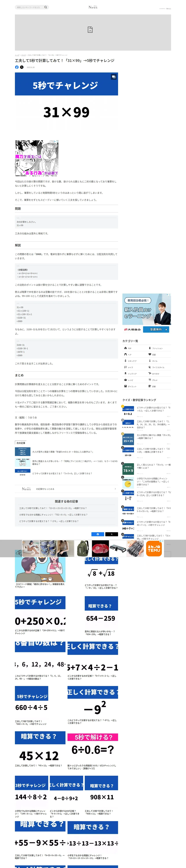This screenshot has width=186, height=868.
Task: Open the グルメ fork-knife category icon
Action: [150, 380]
